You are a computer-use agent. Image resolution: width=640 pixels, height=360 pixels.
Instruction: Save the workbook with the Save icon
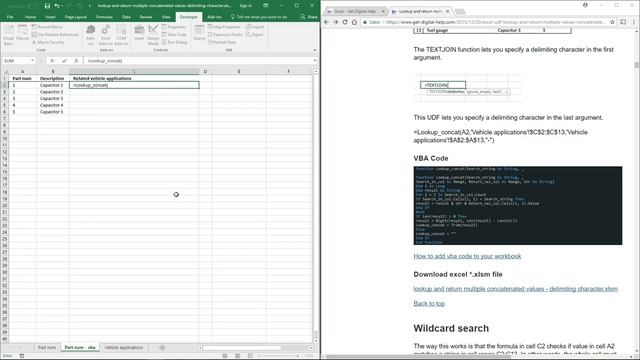click(47, 6)
